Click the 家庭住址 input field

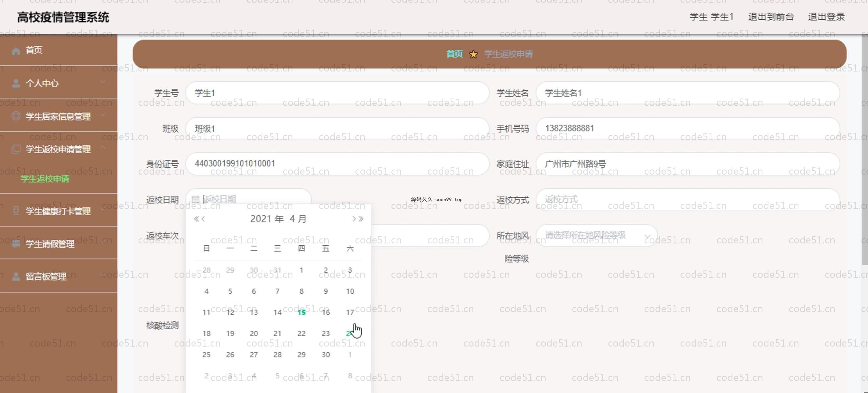pos(687,164)
